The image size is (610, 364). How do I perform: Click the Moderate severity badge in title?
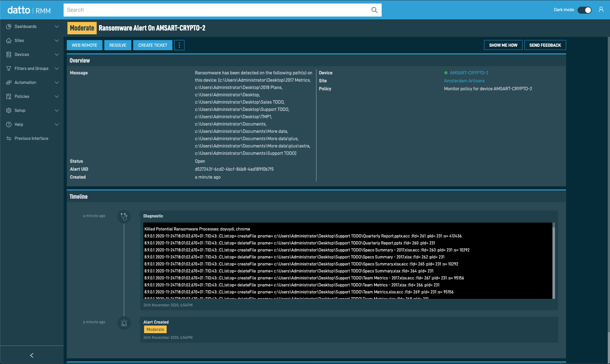[x=82, y=28]
